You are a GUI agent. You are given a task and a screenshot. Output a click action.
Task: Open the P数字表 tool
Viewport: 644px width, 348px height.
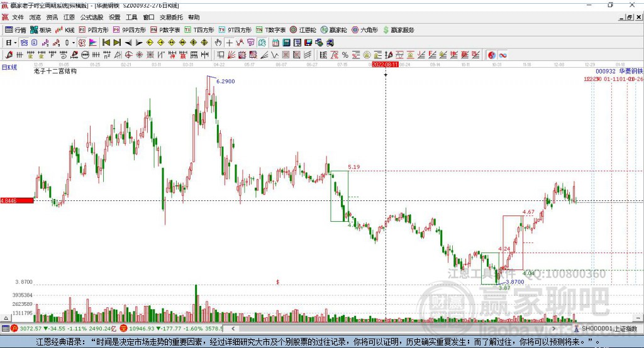pyautogui.click(x=165, y=30)
